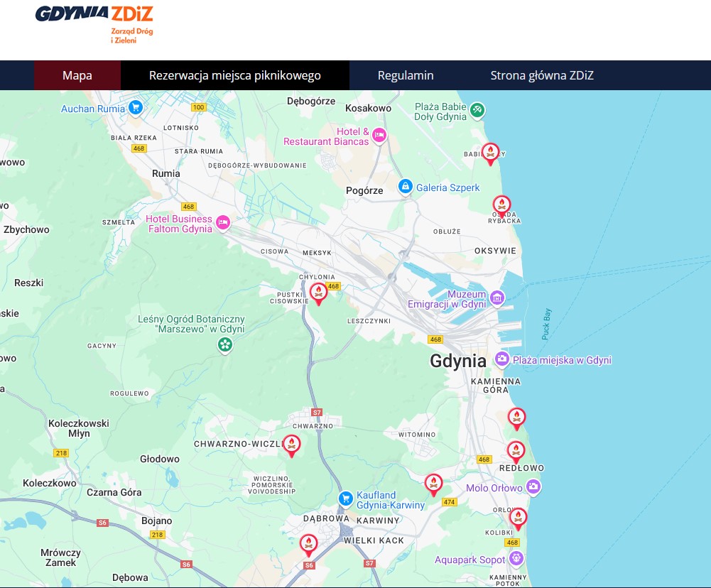Select the campfire marker at Osada Rybacka

(502, 205)
